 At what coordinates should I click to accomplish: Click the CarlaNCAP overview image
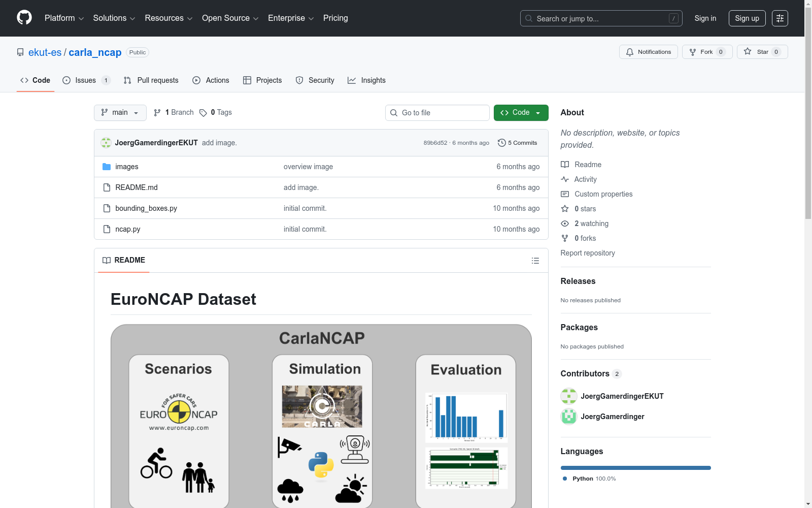coord(321,416)
